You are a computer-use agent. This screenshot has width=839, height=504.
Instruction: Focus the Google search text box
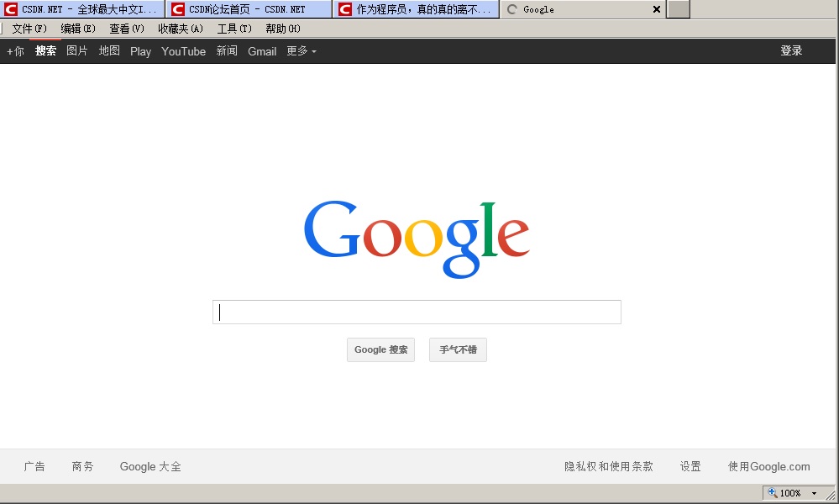coord(417,312)
